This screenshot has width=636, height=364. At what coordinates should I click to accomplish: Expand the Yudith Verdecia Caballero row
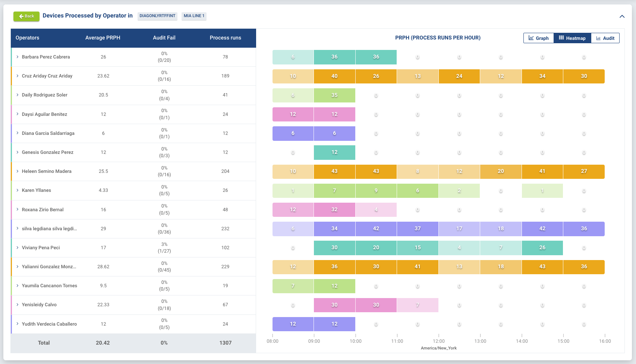tap(17, 324)
